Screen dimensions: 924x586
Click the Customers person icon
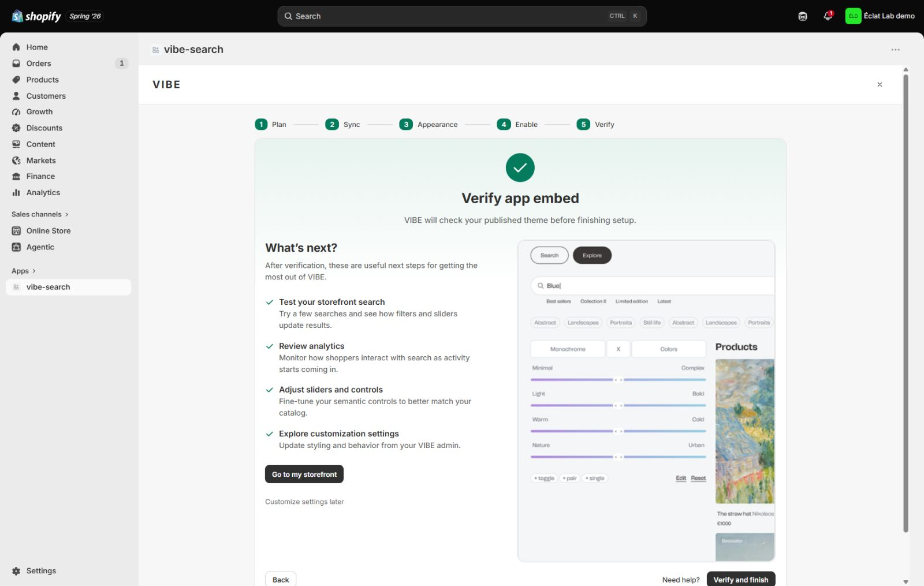pyautogui.click(x=16, y=96)
